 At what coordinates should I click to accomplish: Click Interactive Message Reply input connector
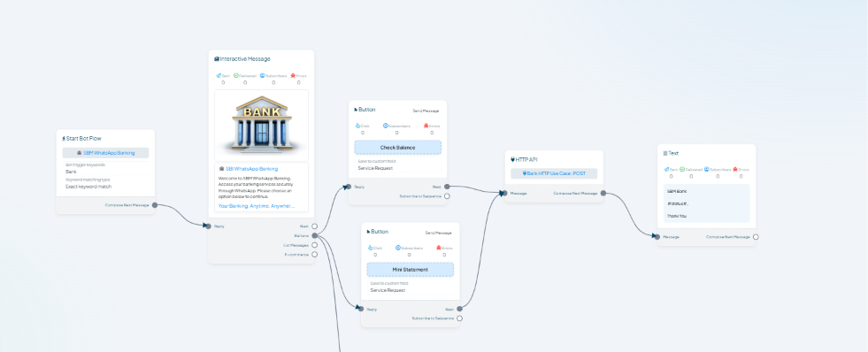(x=208, y=226)
